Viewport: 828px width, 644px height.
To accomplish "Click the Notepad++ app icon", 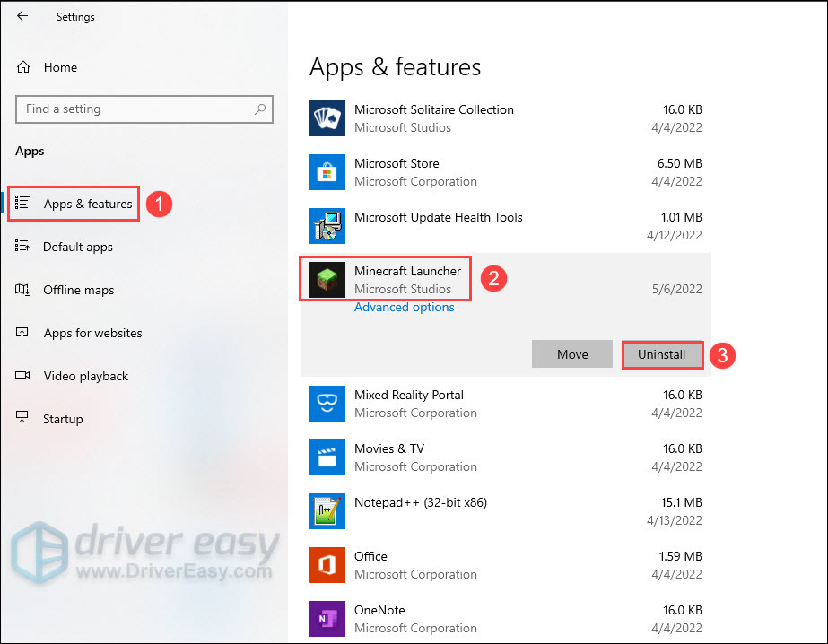I will click(327, 511).
